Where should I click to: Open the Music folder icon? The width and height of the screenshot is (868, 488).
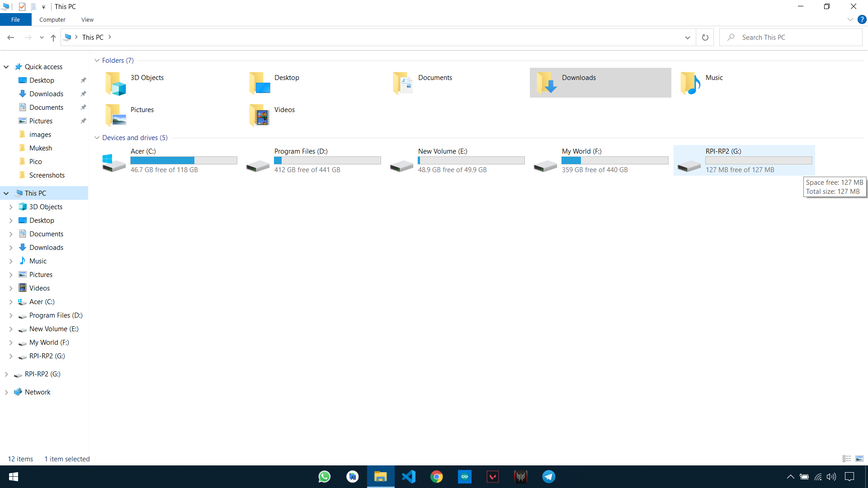(x=690, y=83)
